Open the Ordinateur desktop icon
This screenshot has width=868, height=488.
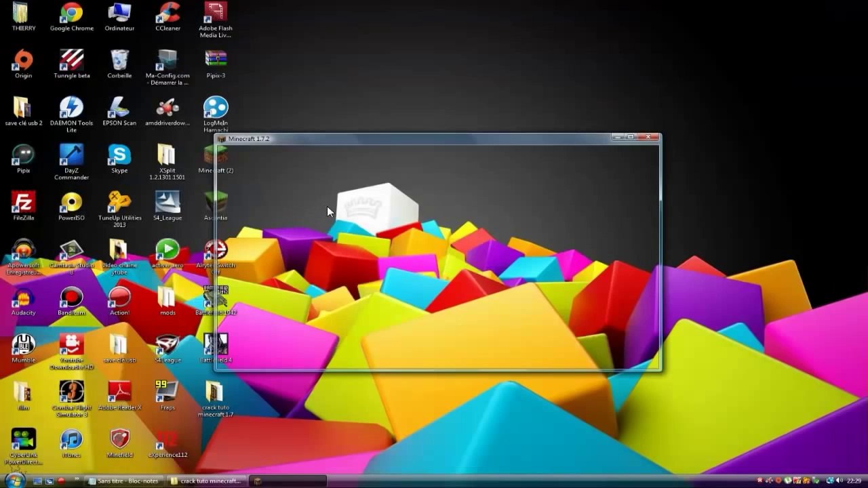pos(119,18)
